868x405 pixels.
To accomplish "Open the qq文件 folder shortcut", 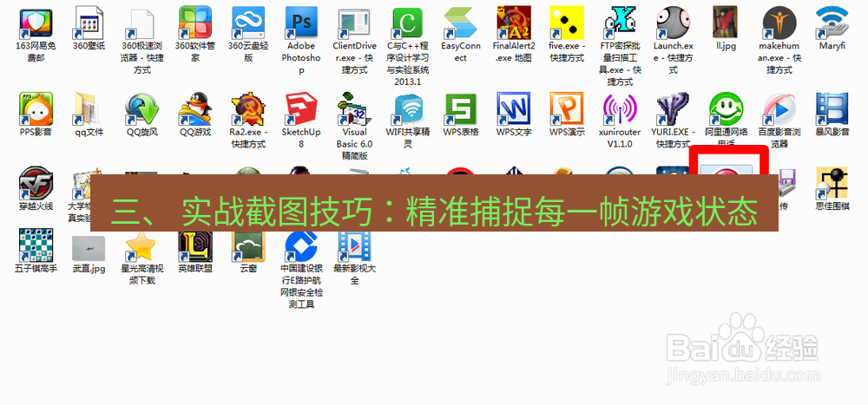I will tap(89, 108).
